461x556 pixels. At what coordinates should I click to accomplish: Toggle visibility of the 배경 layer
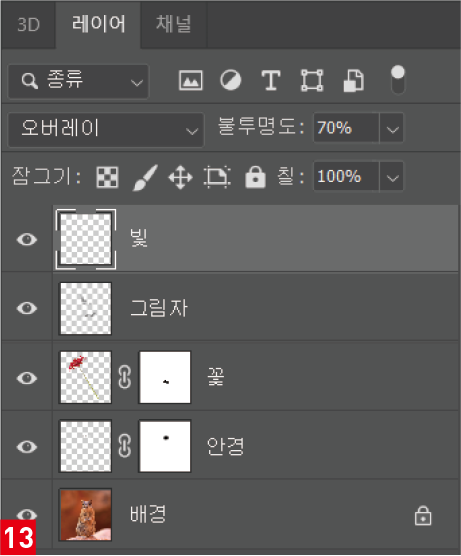coord(27,514)
